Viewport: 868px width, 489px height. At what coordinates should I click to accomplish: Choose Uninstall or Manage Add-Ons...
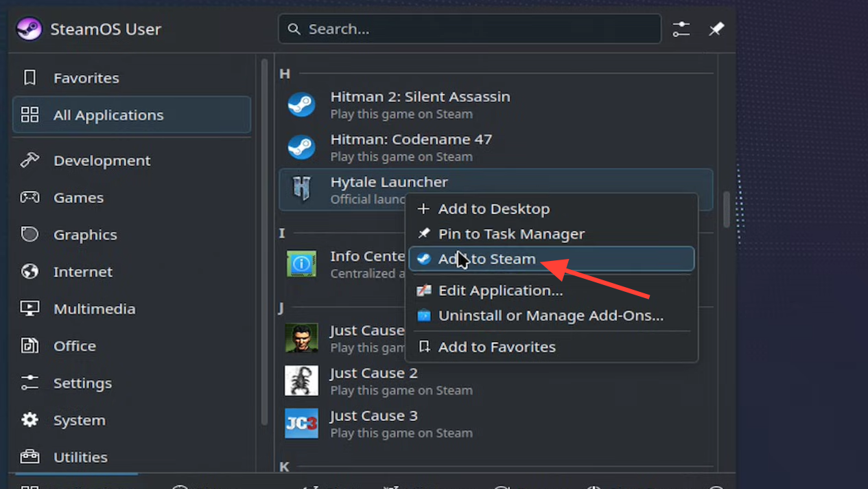(552, 316)
